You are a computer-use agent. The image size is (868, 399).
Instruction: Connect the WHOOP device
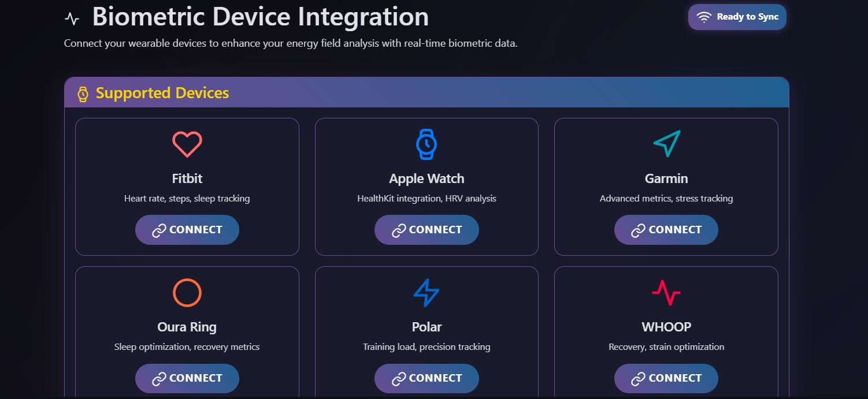click(x=666, y=378)
